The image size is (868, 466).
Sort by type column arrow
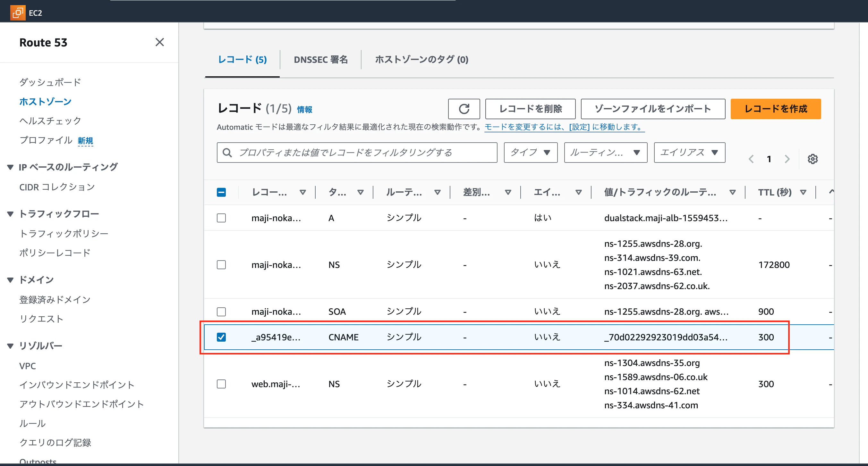point(360,192)
